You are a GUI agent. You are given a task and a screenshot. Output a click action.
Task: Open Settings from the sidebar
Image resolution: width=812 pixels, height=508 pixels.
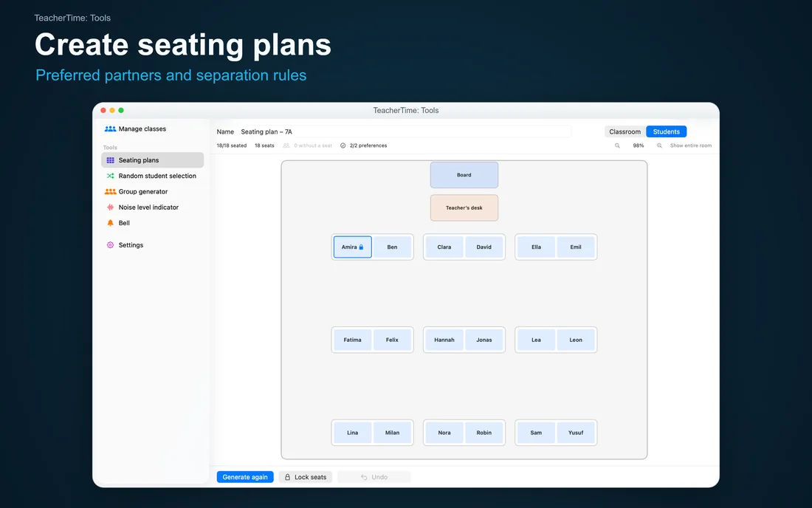131,245
